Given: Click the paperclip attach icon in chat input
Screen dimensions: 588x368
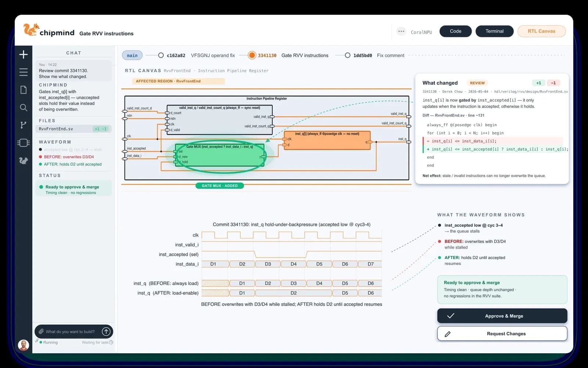Looking at the screenshot, I should pyautogui.click(x=41, y=332).
